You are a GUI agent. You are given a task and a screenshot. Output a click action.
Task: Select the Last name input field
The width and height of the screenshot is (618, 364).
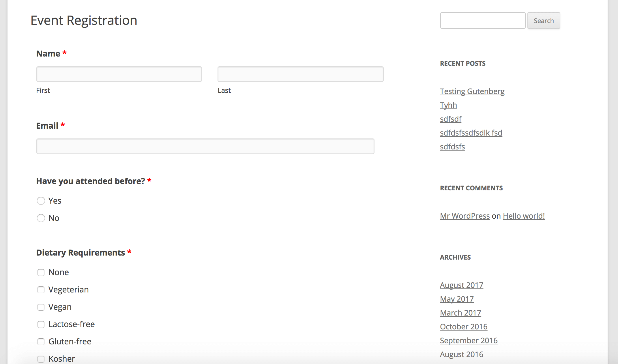(300, 74)
